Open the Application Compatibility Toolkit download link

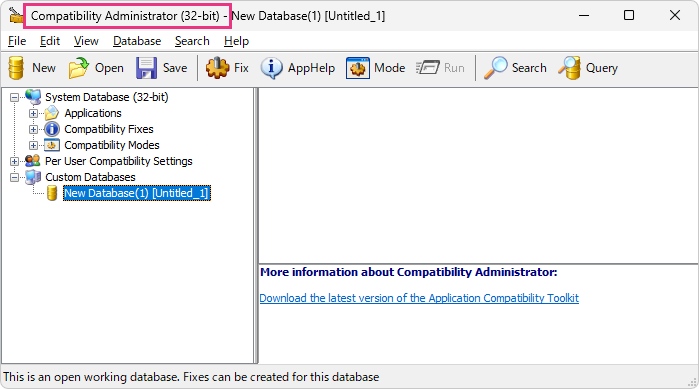pyautogui.click(x=419, y=298)
